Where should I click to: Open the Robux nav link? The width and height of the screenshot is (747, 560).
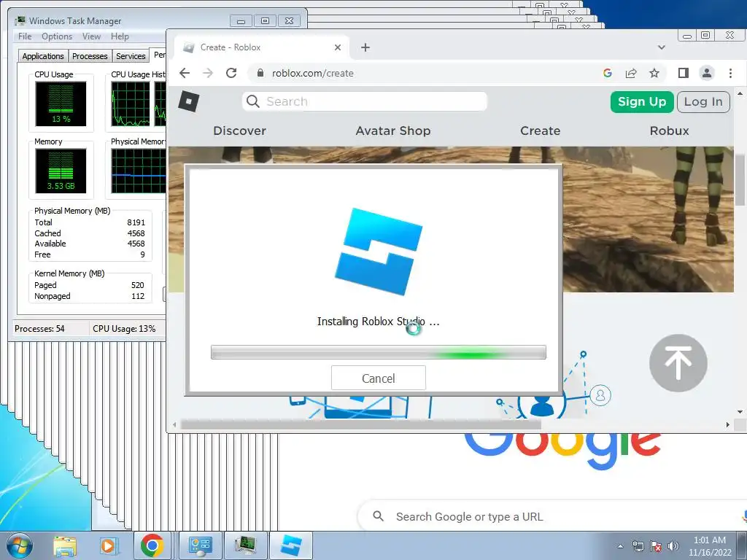tap(670, 131)
